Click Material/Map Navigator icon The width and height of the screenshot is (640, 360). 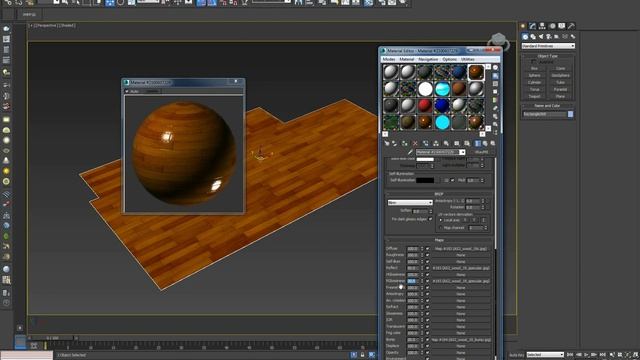pyautogui.click(x=496, y=132)
